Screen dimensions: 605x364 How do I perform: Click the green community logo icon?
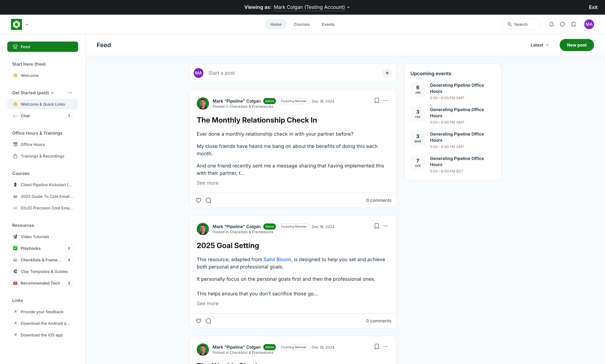click(17, 24)
